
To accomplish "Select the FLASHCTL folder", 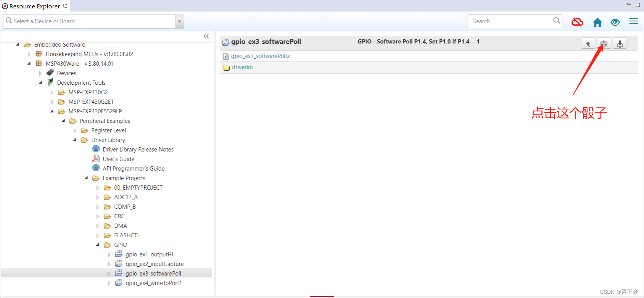I will coord(127,235).
